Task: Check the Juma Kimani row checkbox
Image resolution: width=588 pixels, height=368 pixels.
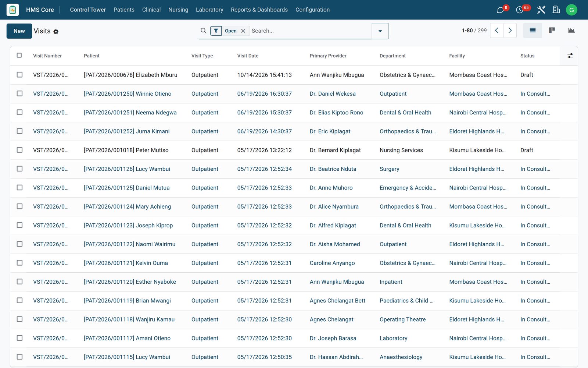Action: (19, 131)
